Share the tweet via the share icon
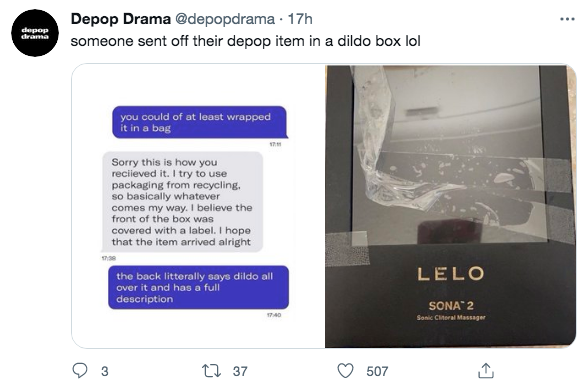The image size is (588, 388). pos(486,370)
